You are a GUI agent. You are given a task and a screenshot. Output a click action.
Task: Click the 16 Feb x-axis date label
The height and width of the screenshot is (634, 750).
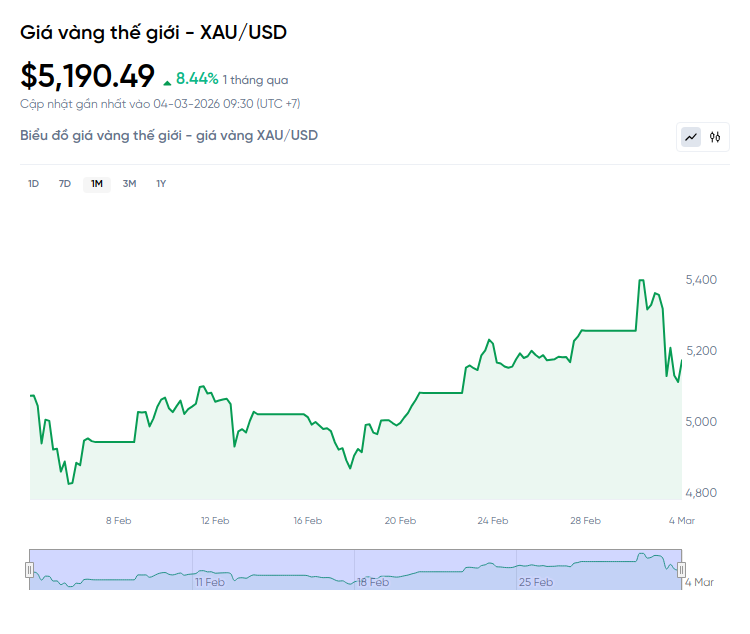tap(307, 520)
